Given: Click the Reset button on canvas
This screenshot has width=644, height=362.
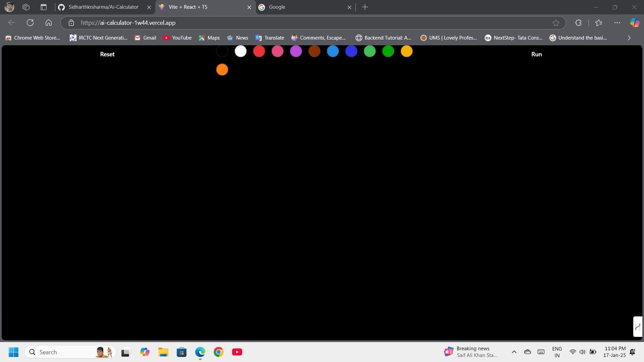Looking at the screenshot, I should coord(107,54).
